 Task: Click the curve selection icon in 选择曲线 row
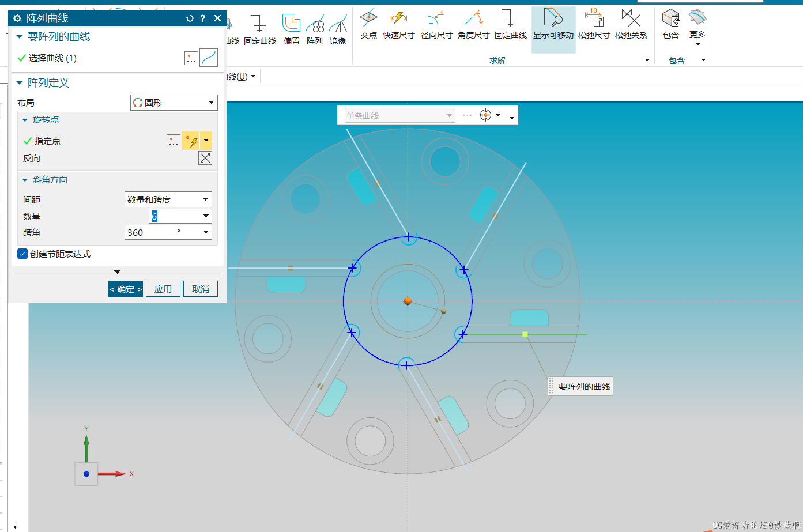pos(209,58)
